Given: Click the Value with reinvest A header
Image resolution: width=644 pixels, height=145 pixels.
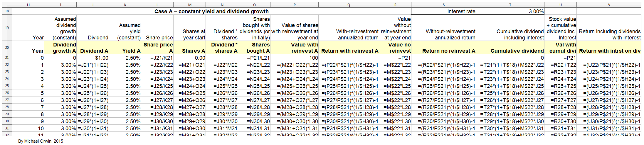Looking at the screenshot, I should click(x=295, y=48).
